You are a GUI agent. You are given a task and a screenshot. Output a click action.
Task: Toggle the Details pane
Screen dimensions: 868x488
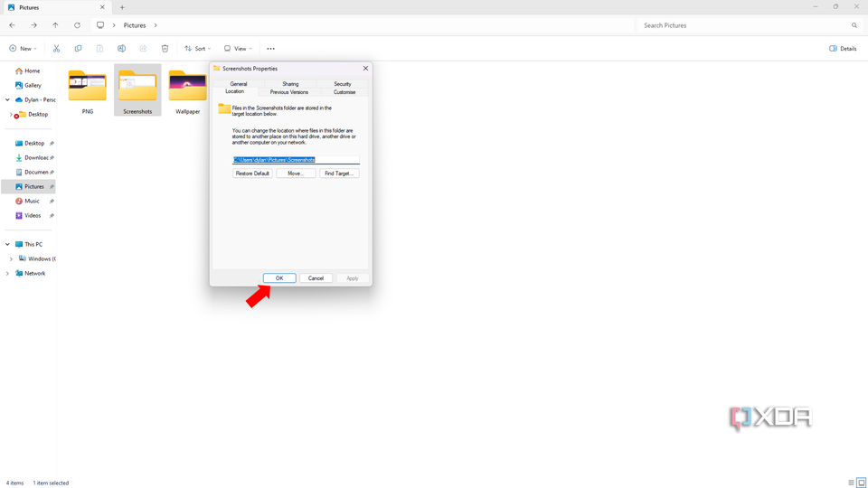843,49
